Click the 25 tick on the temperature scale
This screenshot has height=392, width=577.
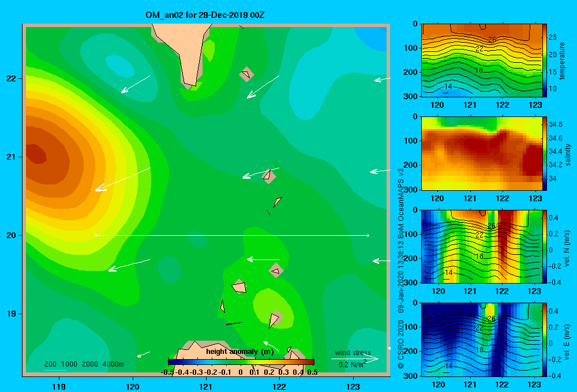click(x=553, y=37)
